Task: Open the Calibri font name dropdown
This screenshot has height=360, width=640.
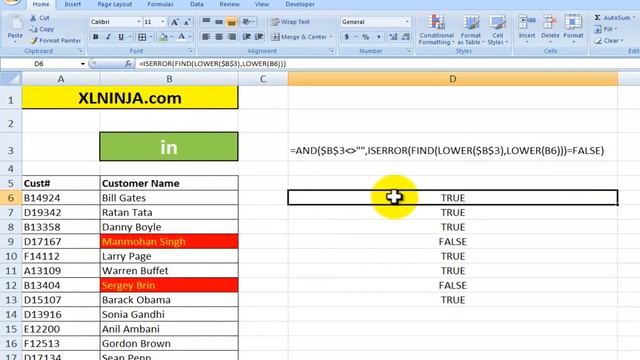Action: pos(139,22)
